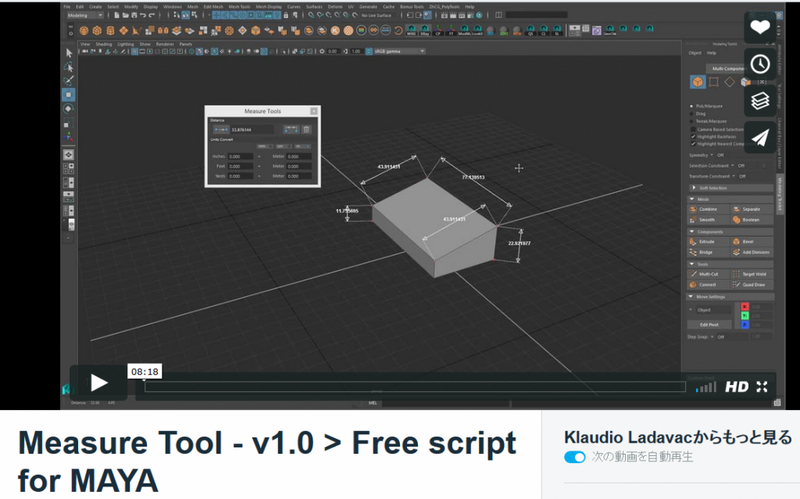Screen dimensions: 800x499
Task: Collapse the Move Settings section
Action: pyautogui.click(x=730, y=297)
